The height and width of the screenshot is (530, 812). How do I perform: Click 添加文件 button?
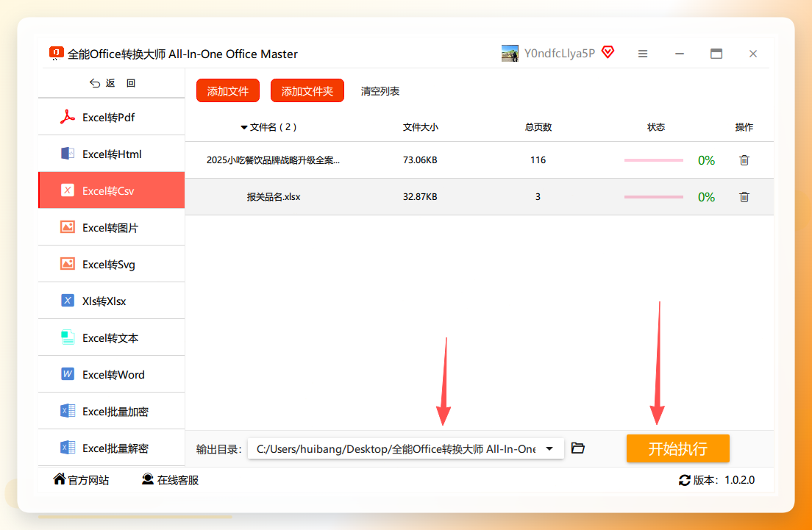point(228,91)
